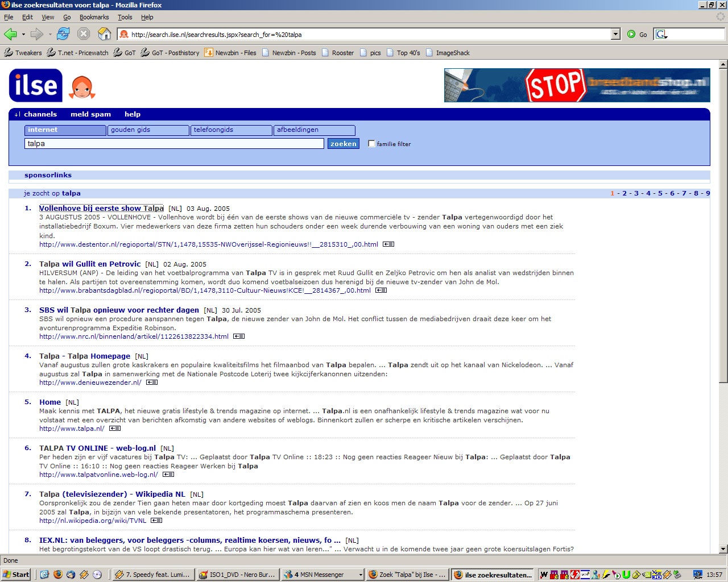Open the Forward button history dropdown arrow
The height and width of the screenshot is (582, 728).
click(50, 35)
